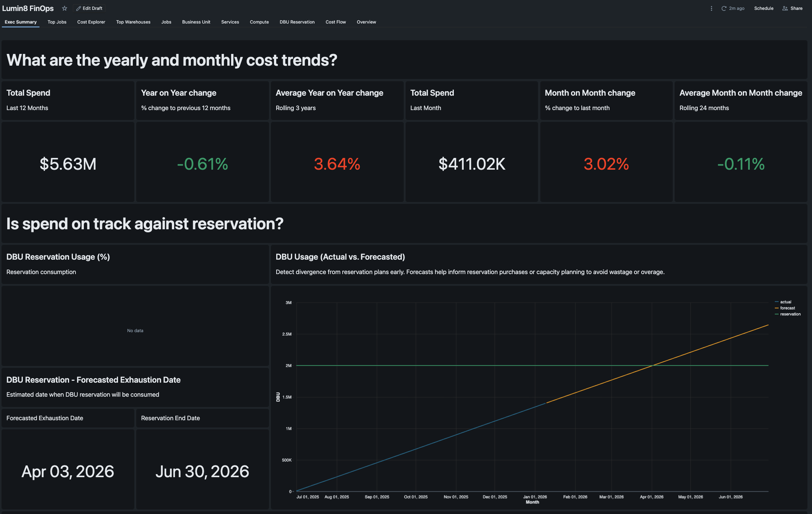Click the pencil Edit Draft button
812x514 pixels.
click(x=90, y=8)
